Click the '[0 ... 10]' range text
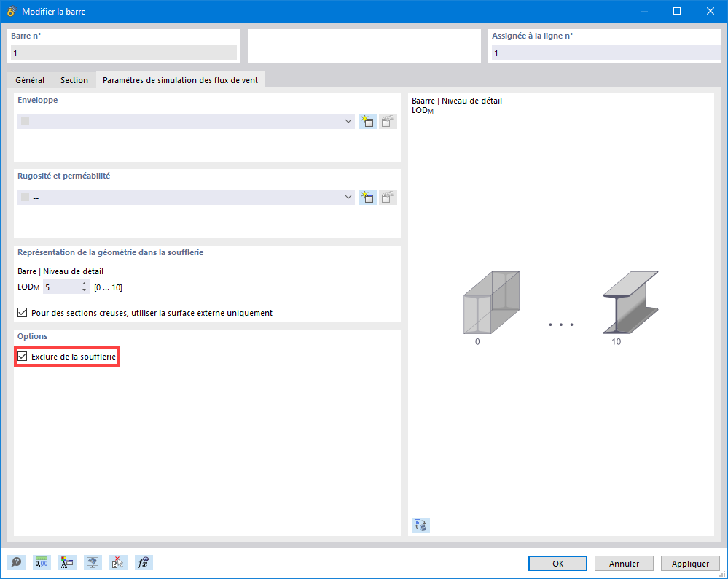The height and width of the screenshot is (579, 728). (x=108, y=287)
